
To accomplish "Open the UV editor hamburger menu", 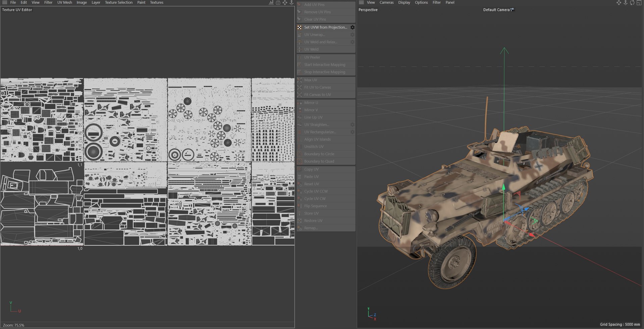I will [x=5, y=2].
